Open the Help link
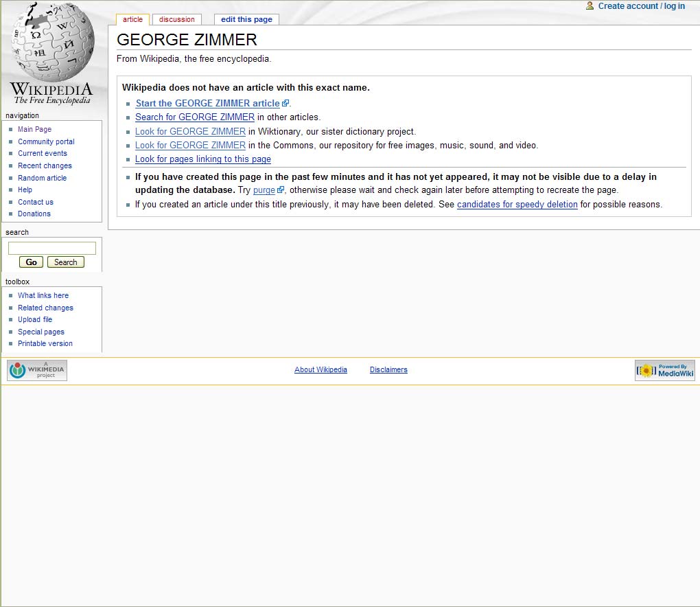This screenshot has height=607, width=700. tap(25, 190)
